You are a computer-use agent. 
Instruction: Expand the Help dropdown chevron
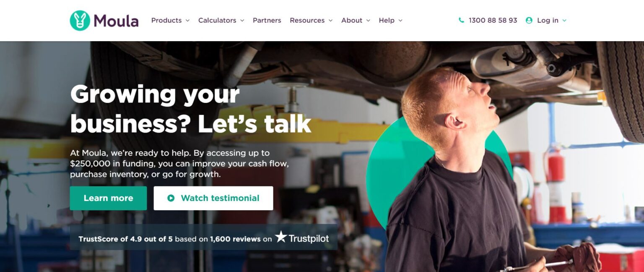400,21
